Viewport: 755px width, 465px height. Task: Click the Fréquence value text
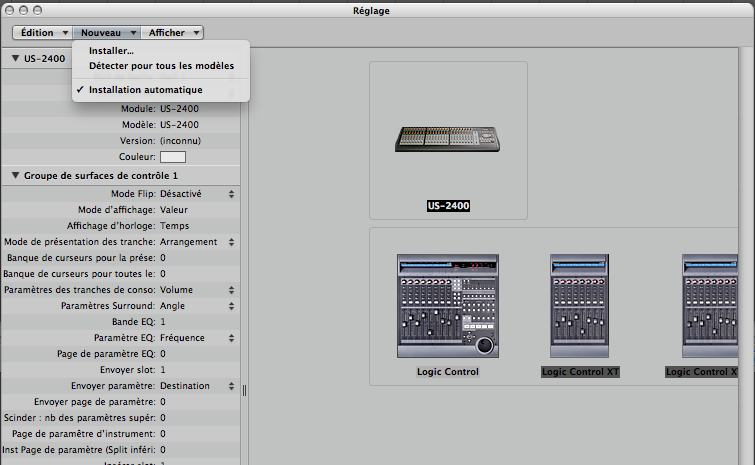tap(182, 338)
